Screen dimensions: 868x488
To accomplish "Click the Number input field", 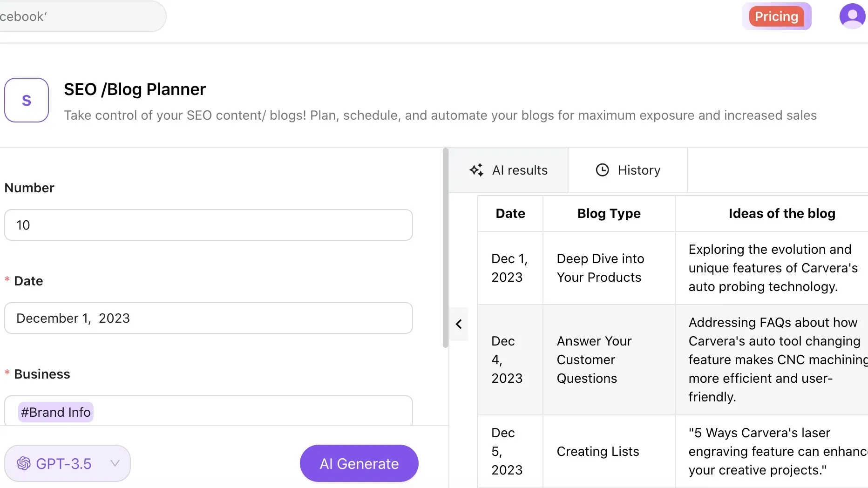I will click(x=208, y=225).
